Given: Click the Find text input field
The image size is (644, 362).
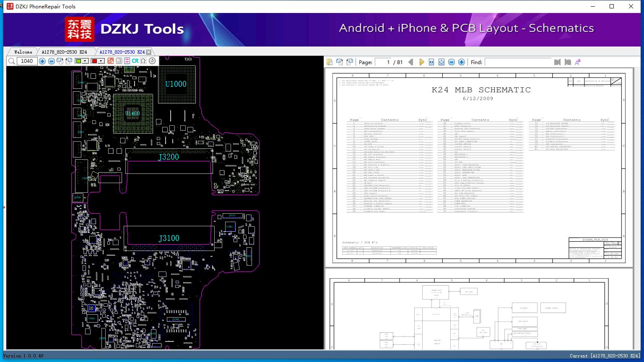Looking at the screenshot, I should (x=517, y=62).
